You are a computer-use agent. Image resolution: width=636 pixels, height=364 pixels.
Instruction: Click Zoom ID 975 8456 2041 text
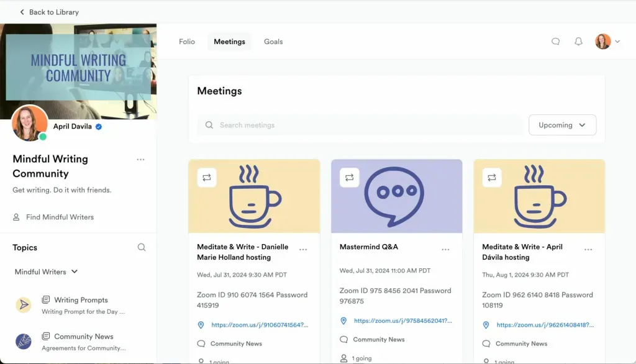396,296
